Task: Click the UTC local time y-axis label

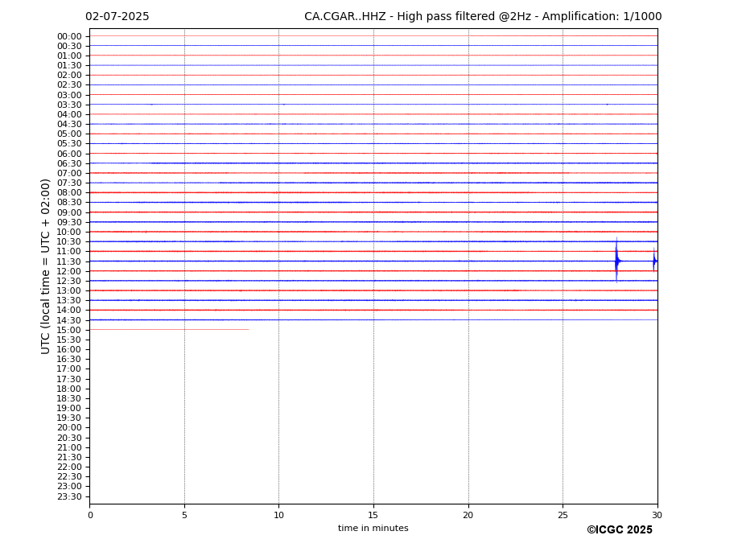Action: coord(45,266)
